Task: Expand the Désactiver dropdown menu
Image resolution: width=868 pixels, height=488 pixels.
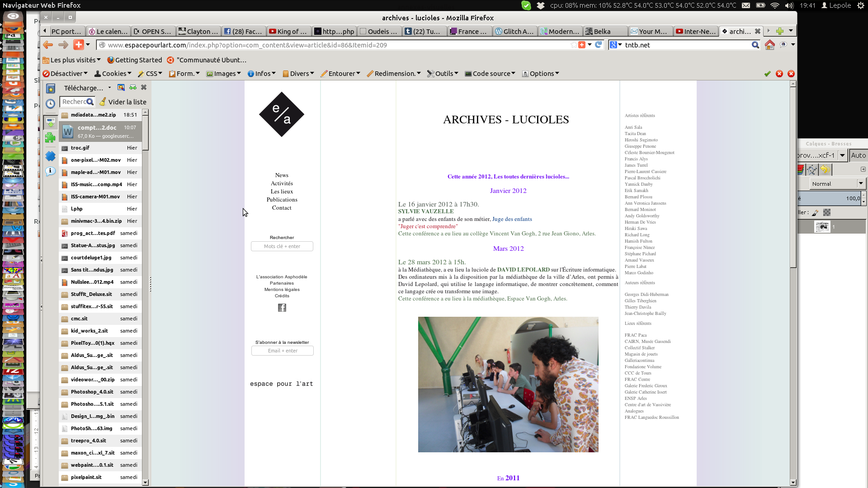Action: [65, 74]
